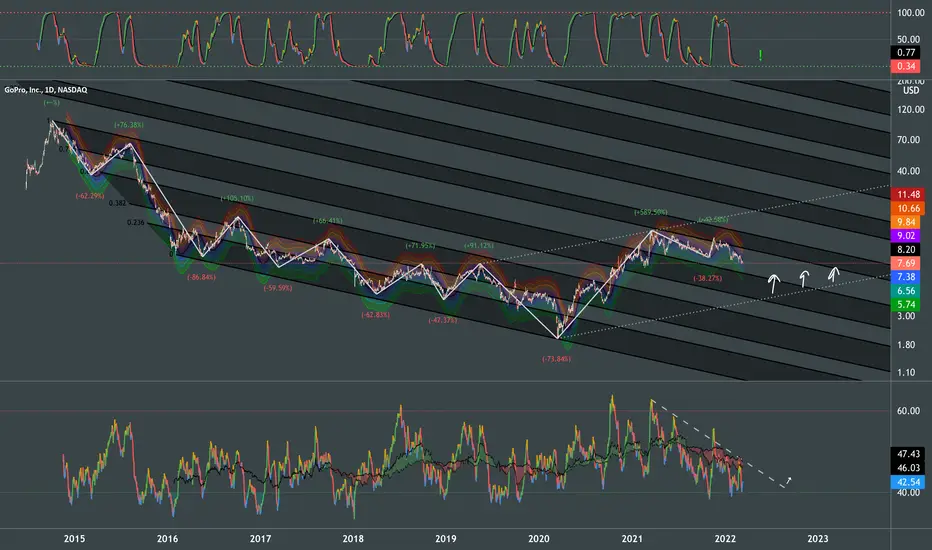The height and width of the screenshot is (550, 932).
Task: Click the (+589.50%) swing label
Action: pyautogui.click(x=651, y=212)
